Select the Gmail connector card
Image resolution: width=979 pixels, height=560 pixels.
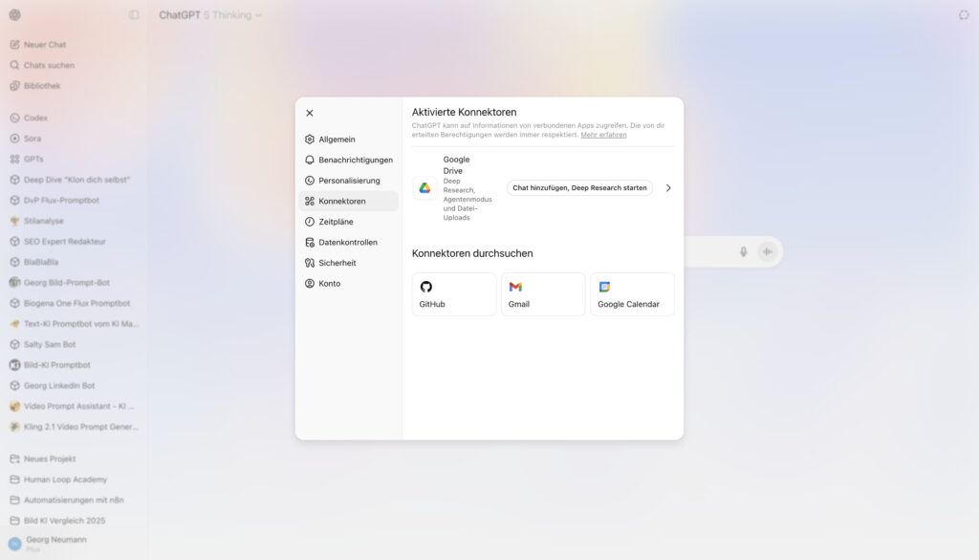543,294
